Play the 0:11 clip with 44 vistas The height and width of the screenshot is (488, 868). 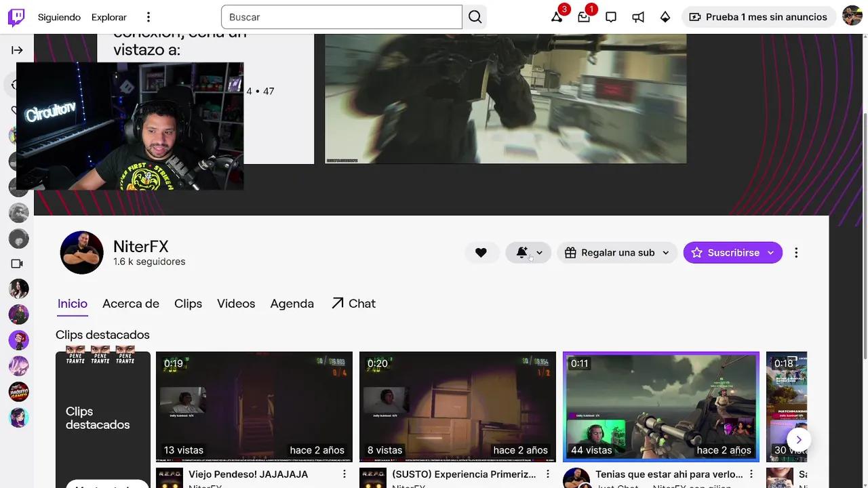(661, 407)
